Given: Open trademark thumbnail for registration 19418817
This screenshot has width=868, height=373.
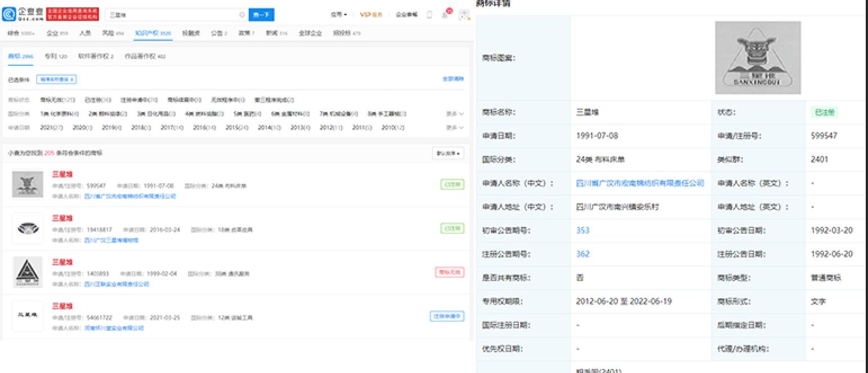Looking at the screenshot, I should [x=28, y=228].
